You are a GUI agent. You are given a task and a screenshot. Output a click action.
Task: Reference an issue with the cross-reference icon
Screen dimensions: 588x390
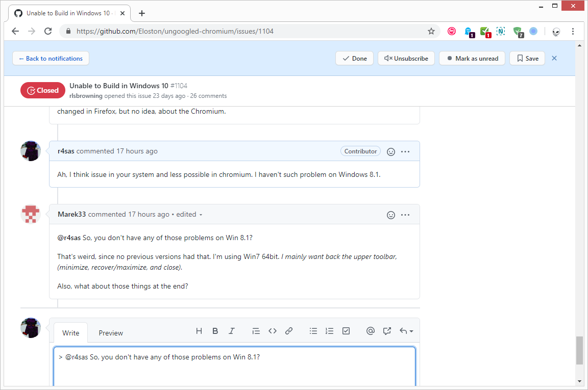click(x=387, y=331)
